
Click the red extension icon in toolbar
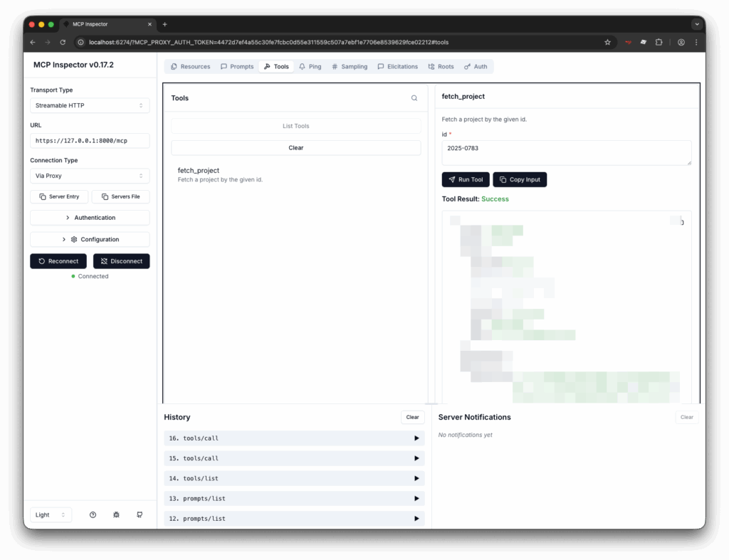(628, 42)
